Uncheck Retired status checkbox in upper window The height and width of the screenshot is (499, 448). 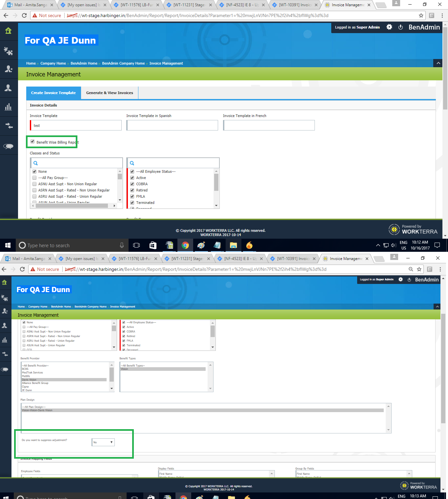(132, 190)
